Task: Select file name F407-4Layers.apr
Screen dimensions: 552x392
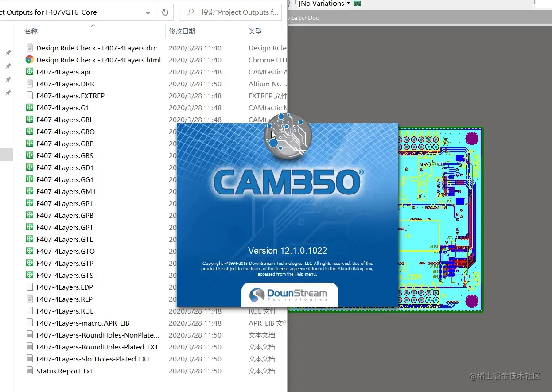Action: [64, 72]
